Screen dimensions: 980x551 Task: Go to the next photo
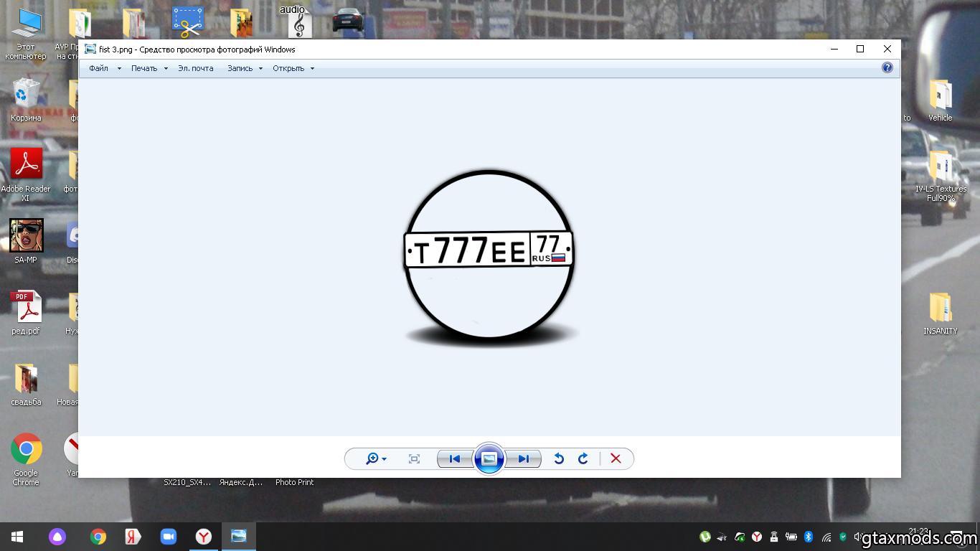[x=523, y=459]
